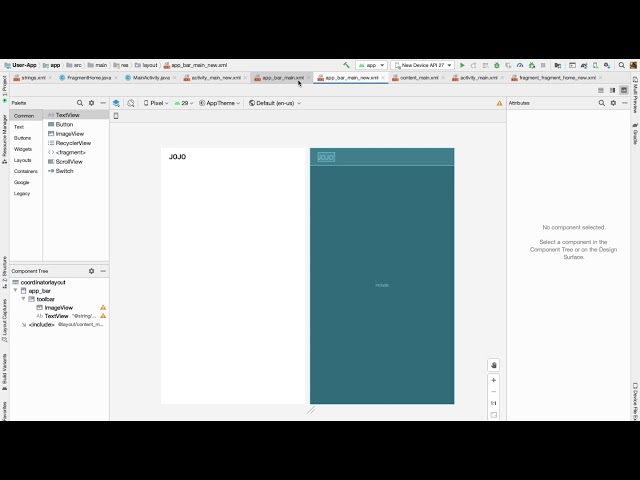The image size is (640, 480).
Task: Search attributes with the magnifier icon
Action: [x=602, y=103]
